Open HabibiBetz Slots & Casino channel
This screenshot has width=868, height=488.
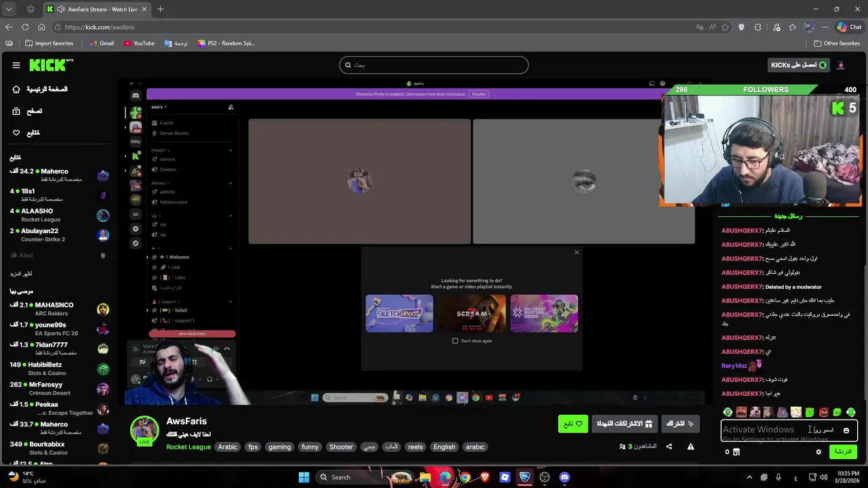pos(59,369)
